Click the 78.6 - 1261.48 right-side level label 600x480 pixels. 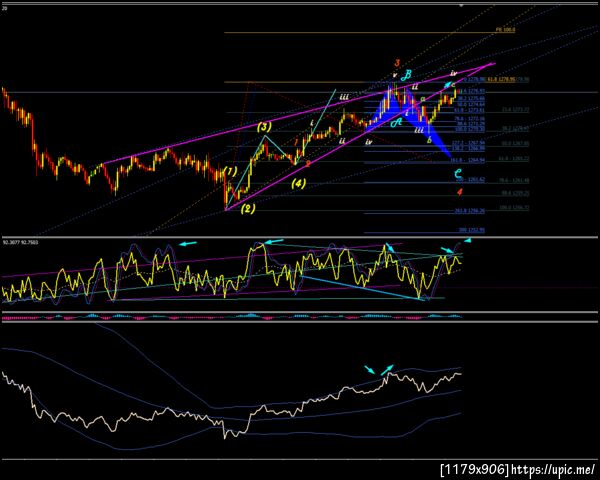515,180
